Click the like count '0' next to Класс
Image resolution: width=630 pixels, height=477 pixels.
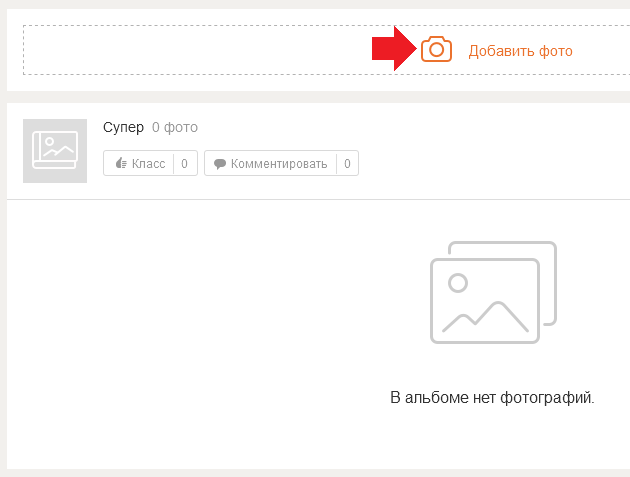pyautogui.click(x=184, y=164)
